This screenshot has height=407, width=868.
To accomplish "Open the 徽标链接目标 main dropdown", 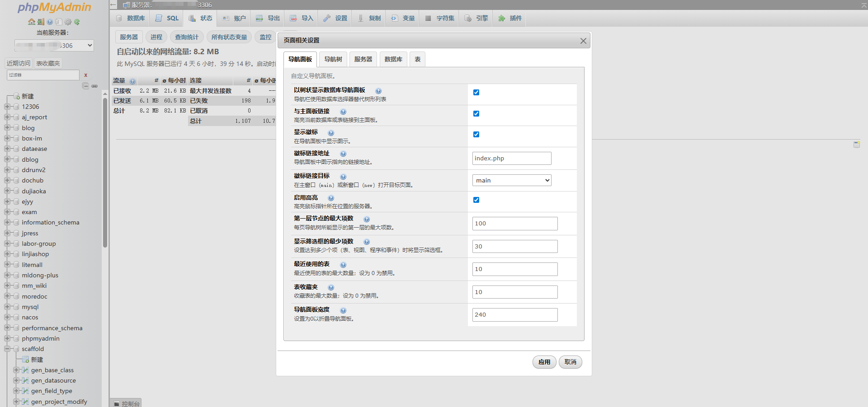I will [x=512, y=180].
